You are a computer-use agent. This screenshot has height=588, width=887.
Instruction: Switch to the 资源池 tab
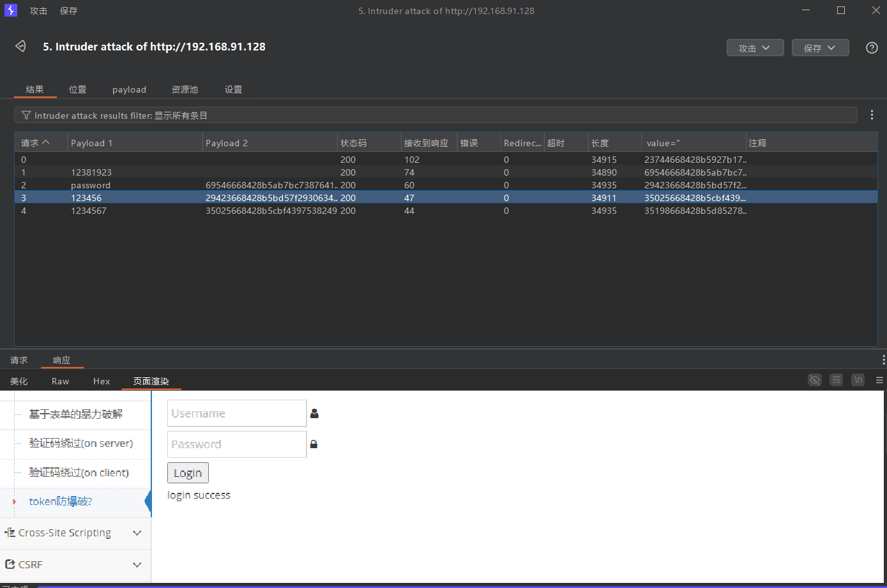click(185, 89)
